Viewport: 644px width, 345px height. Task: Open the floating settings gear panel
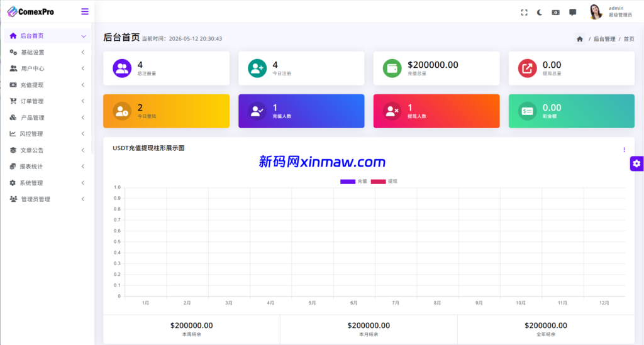(x=636, y=163)
